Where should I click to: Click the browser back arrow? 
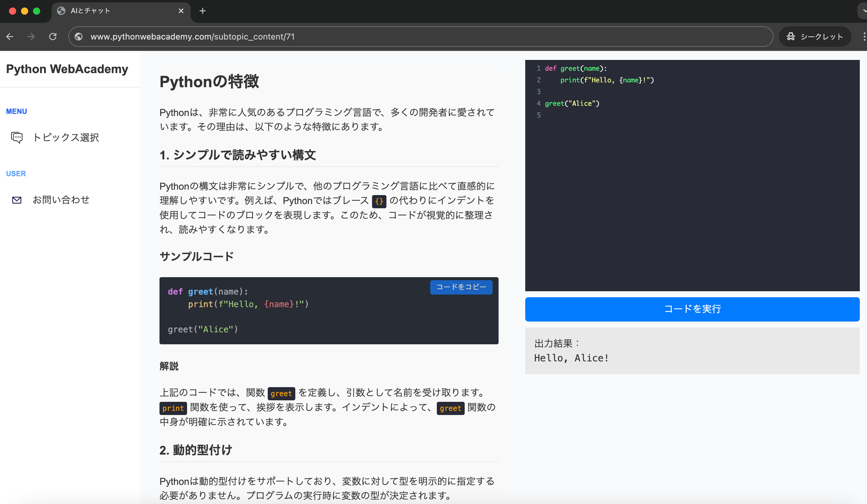(10, 37)
